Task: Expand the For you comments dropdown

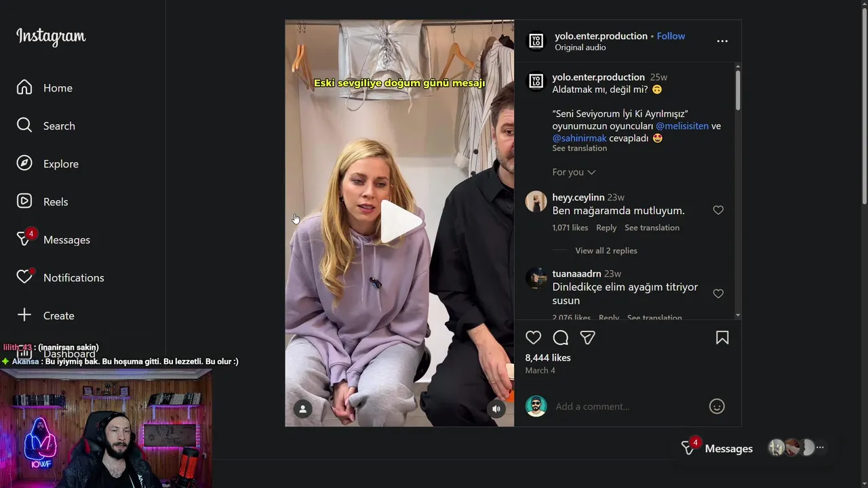Action: [574, 172]
